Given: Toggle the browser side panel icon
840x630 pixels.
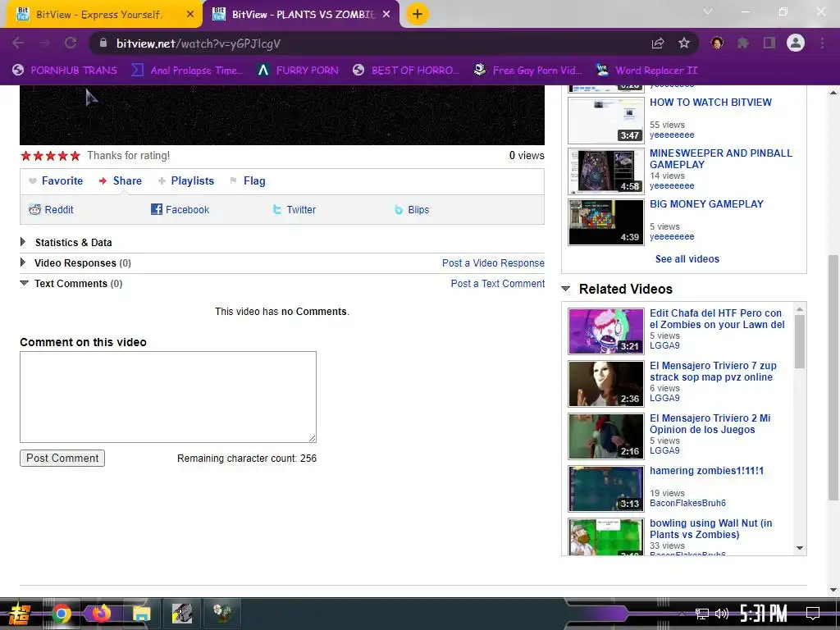Looking at the screenshot, I should pyautogui.click(x=769, y=43).
